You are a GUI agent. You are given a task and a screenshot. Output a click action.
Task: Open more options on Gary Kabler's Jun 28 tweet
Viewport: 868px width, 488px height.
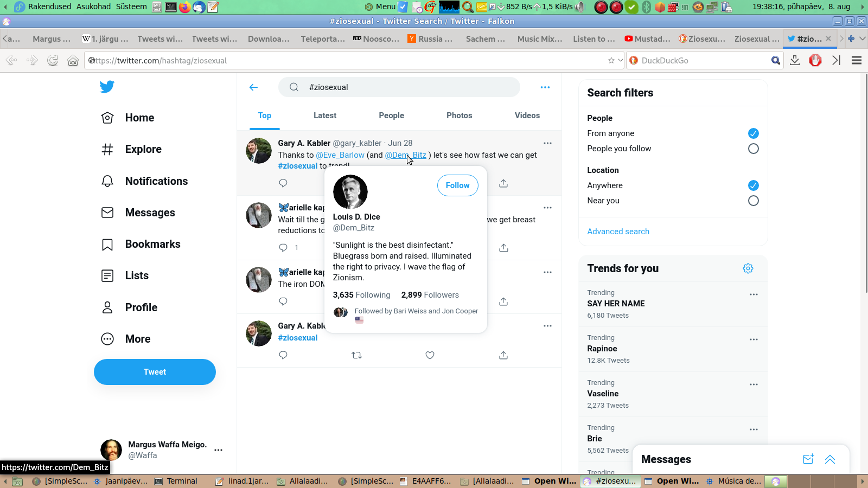[547, 143]
